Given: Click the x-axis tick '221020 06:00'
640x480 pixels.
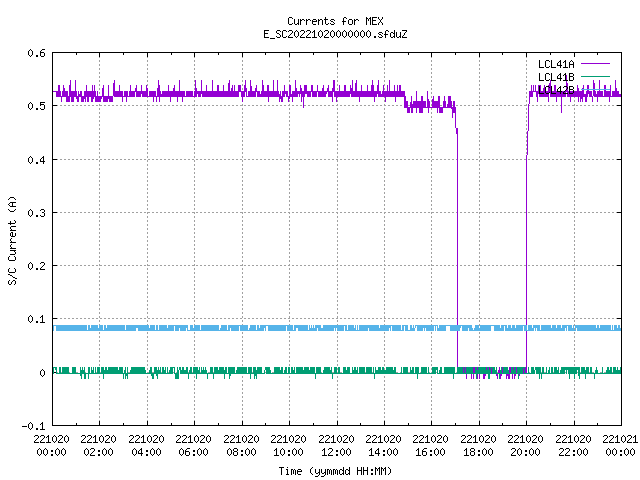Looking at the screenshot, I should [193, 446].
